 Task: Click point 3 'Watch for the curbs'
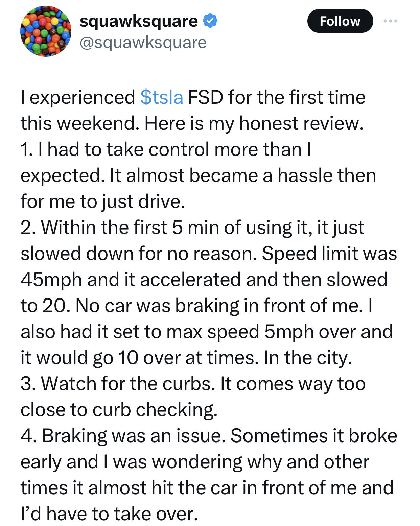(118, 384)
